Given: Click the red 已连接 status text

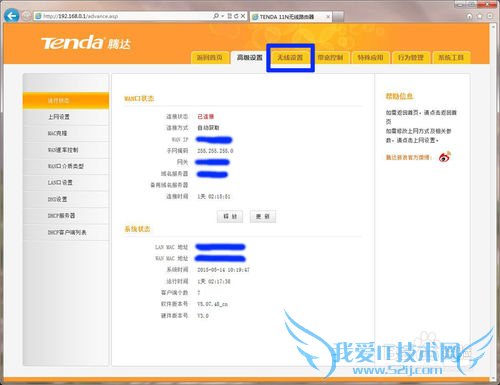Looking at the screenshot, I should pos(206,116).
